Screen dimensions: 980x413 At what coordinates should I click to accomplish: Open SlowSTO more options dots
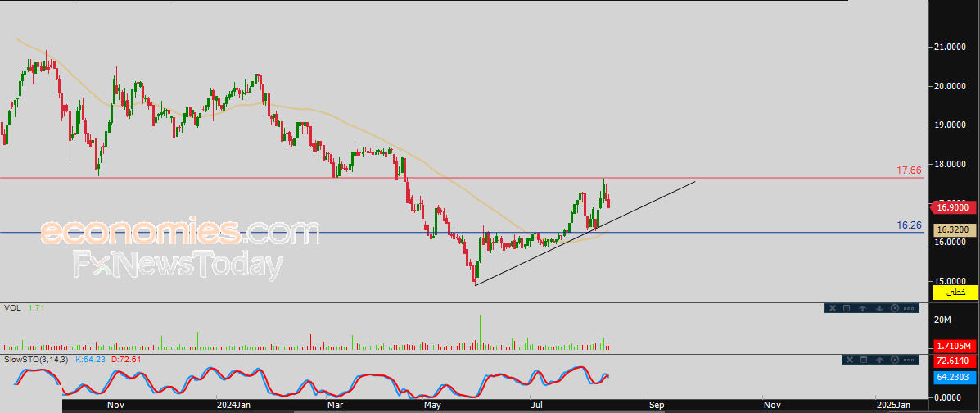pyautogui.click(x=910, y=359)
